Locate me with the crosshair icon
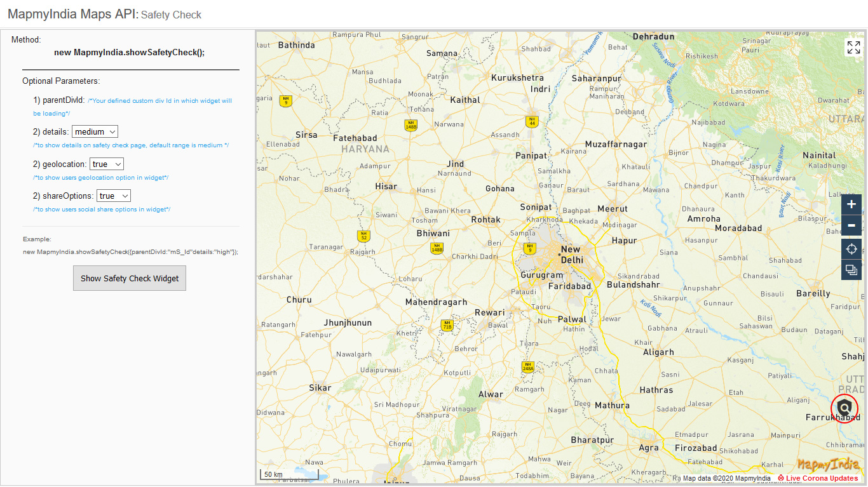This screenshot has height=487, width=868. coord(851,249)
